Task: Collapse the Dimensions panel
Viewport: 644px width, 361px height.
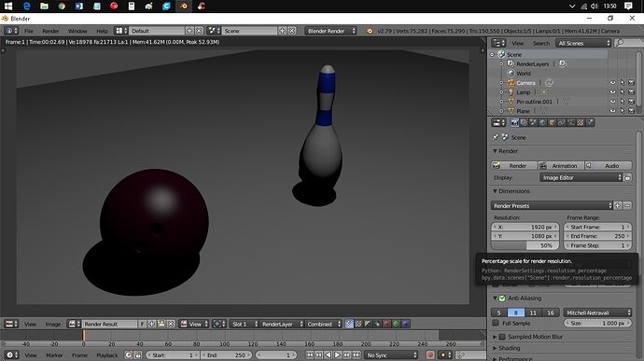Action: coord(495,191)
